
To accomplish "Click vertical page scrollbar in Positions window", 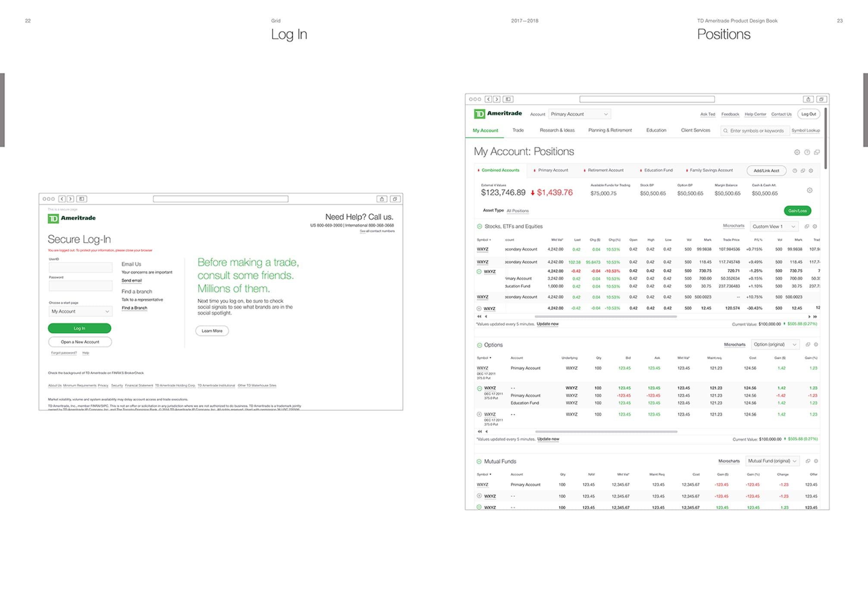I will click(826, 138).
